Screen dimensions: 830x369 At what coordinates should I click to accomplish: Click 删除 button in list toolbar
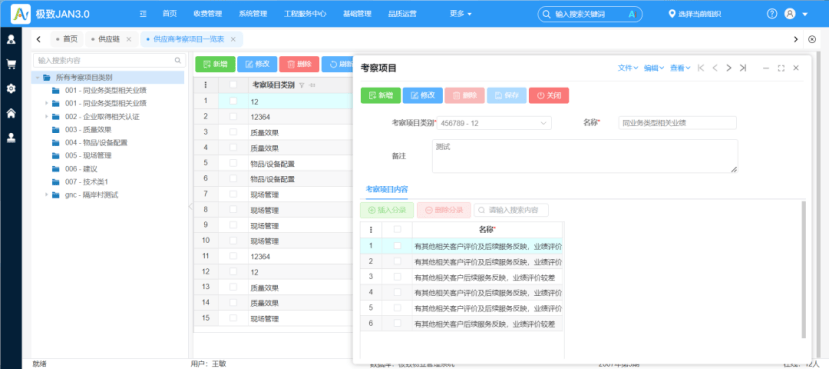pos(299,64)
